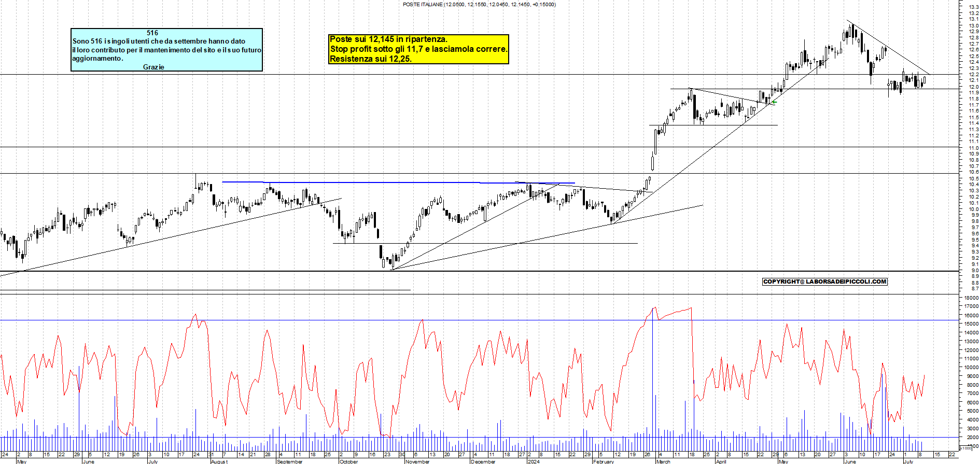Click price axis label 12.2
The image size is (980, 464).
973,75
